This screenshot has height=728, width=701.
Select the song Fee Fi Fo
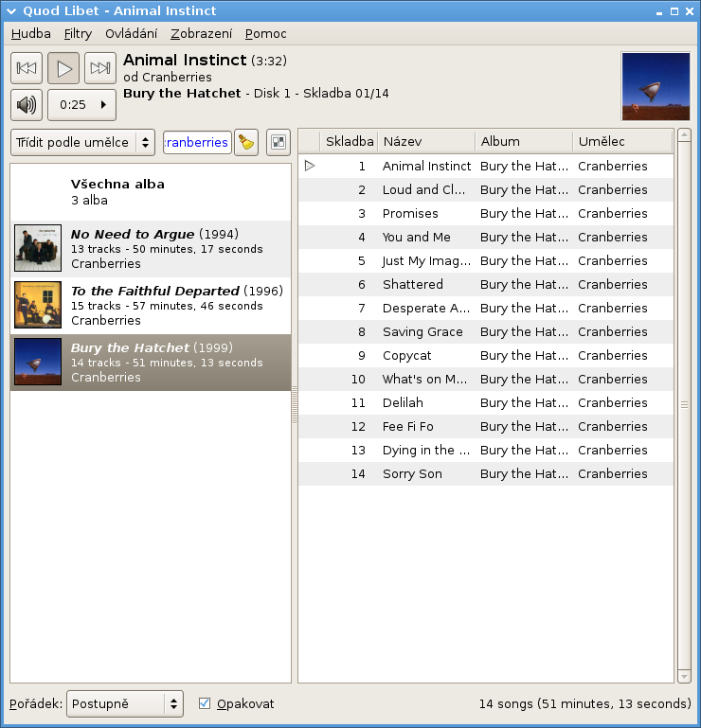coord(485,427)
